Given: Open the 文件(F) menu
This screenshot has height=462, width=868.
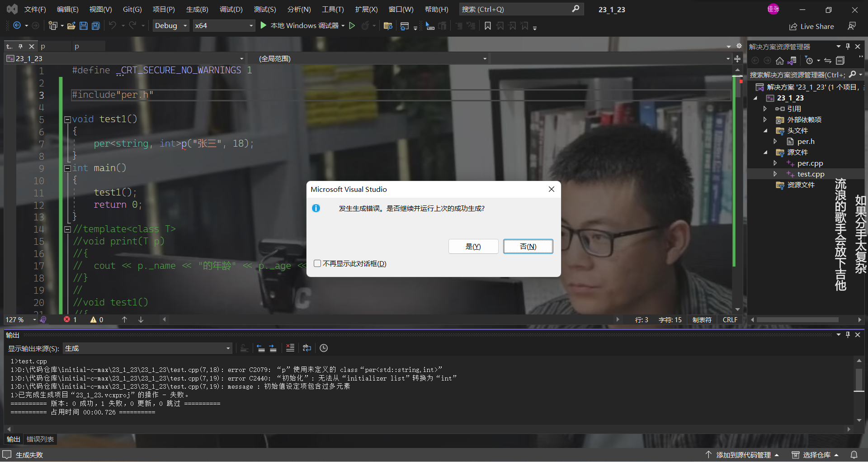Looking at the screenshot, I should pyautogui.click(x=35, y=9).
